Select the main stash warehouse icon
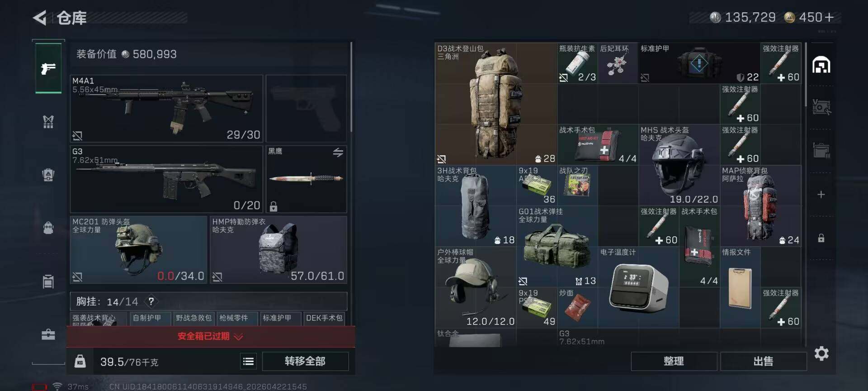The width and height of the screenshot is (868, 391). pyautogui.click(x=821, y=65)
